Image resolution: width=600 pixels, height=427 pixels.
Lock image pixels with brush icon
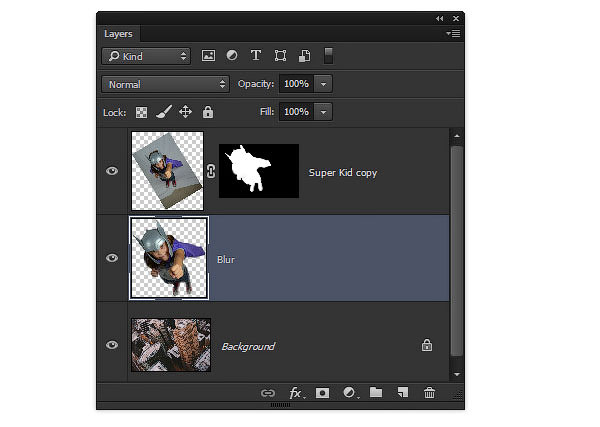(x=164, y=112)
